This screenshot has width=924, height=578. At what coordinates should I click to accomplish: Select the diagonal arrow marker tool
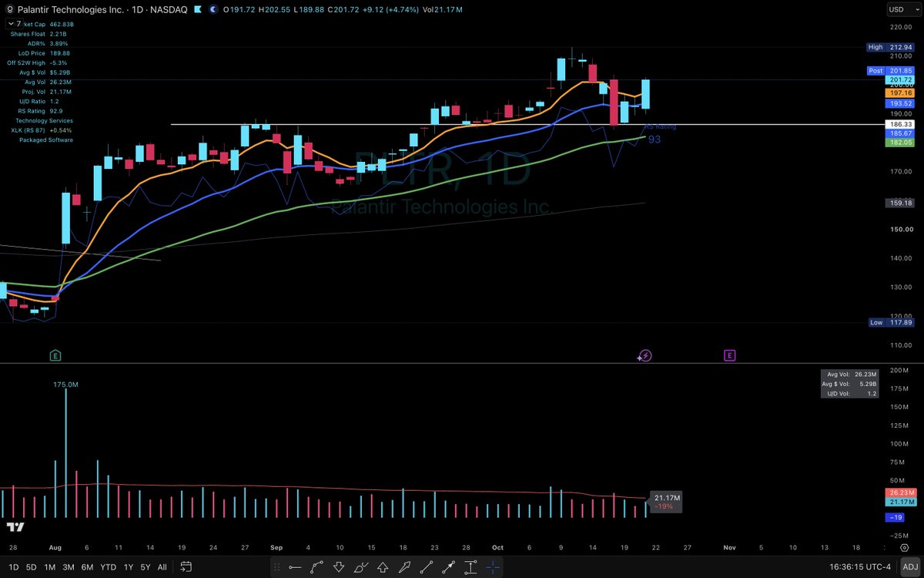click(404, 567)
